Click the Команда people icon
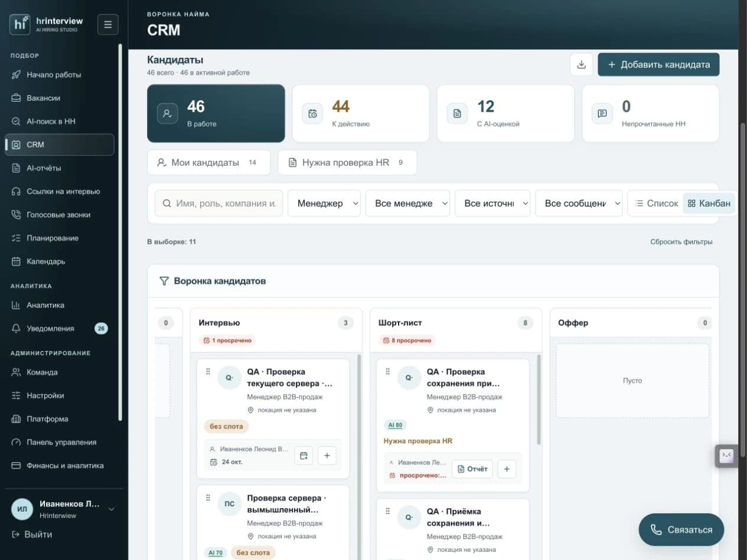This screenshot has height=560, width=747. 16,372
